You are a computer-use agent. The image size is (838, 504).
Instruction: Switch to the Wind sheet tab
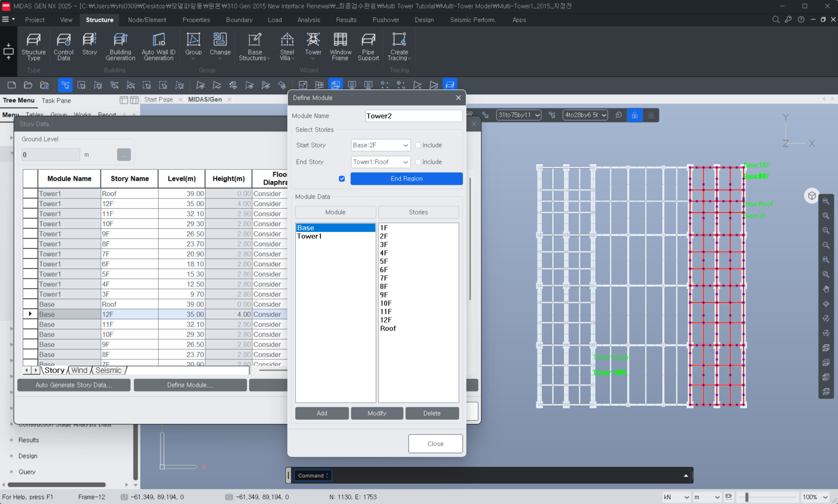80,371
